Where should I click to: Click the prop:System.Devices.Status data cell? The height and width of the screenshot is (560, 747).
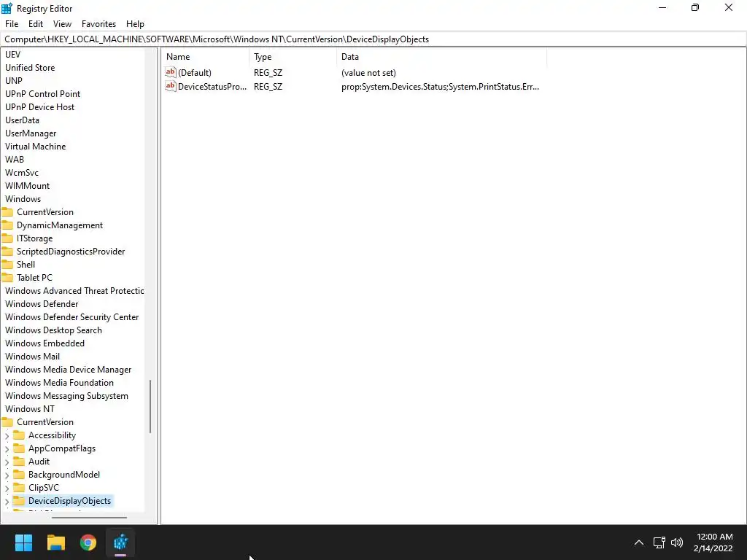[440, 87]
